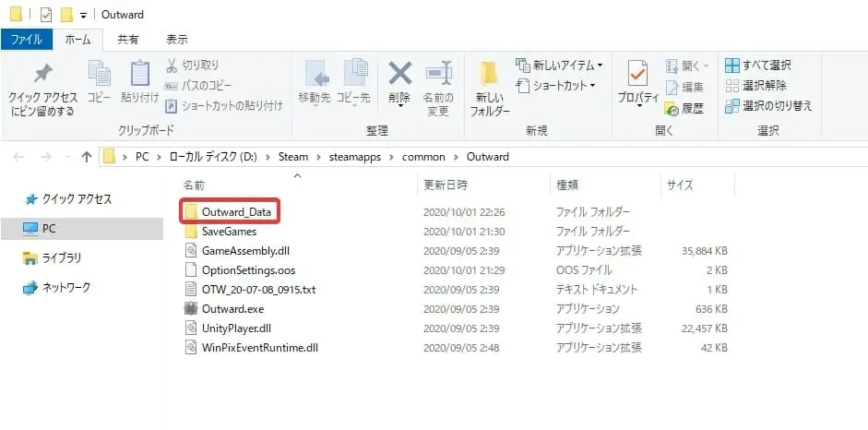The height and width of the screenshot is (430, 868).
Task: Select Cut (切り取り) scissors icon
Action: click(172, 66)
